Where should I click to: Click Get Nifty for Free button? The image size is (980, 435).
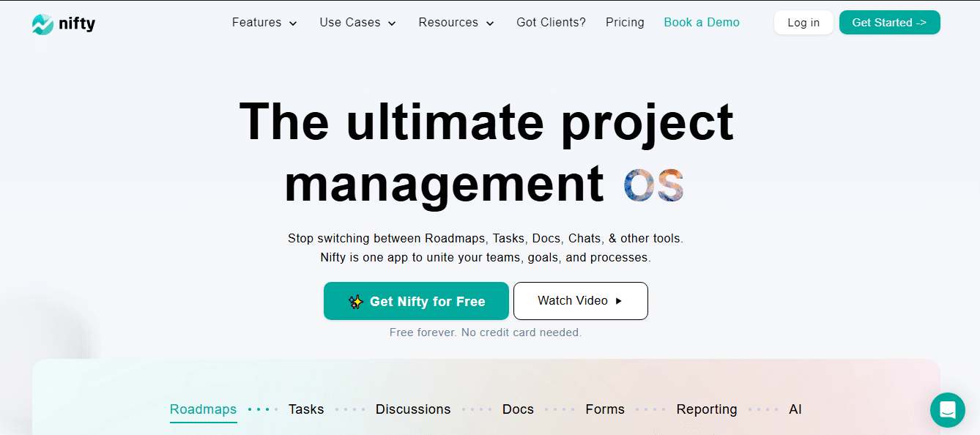[416, 301]
